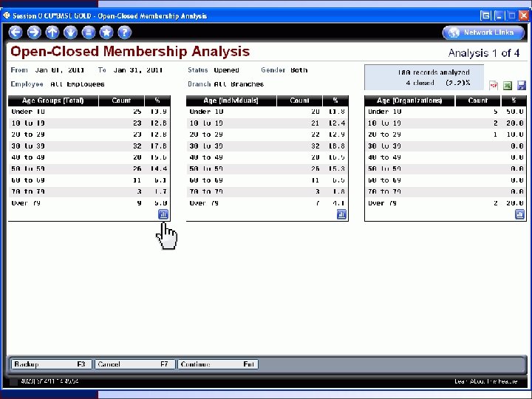Click Count header in Age (Organizations) table
Image resolution: width=532 pixels, height=399 pixels.
click(x=478, y=100)
